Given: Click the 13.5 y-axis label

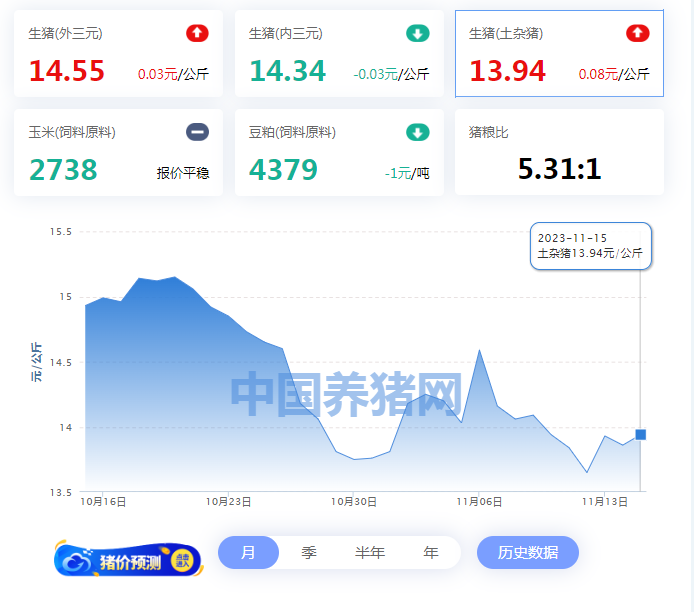Looking at the screenshot, I should point(61,492).
